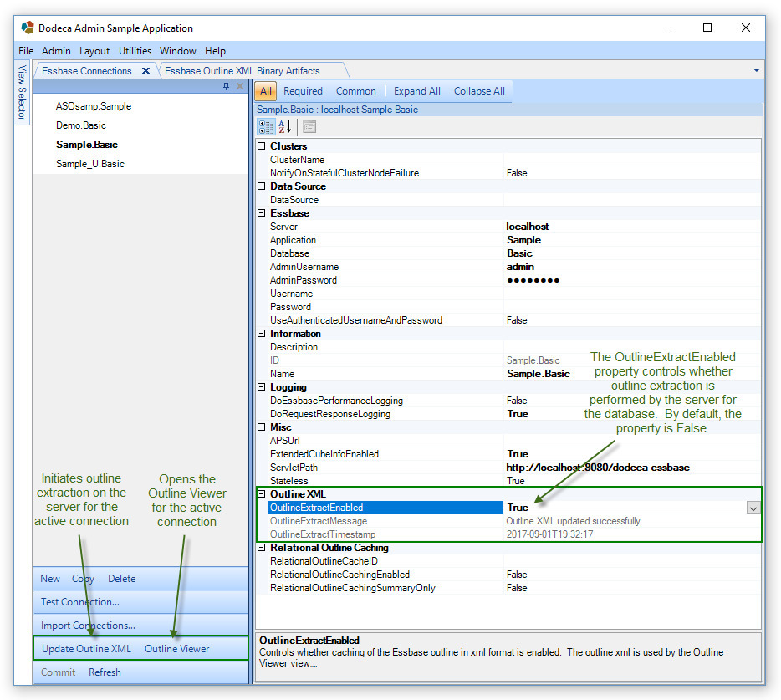Select the ExtendedCubeInfoEnabled property
Viewport: 781px width, 700px height.
(x=508, y=454)
